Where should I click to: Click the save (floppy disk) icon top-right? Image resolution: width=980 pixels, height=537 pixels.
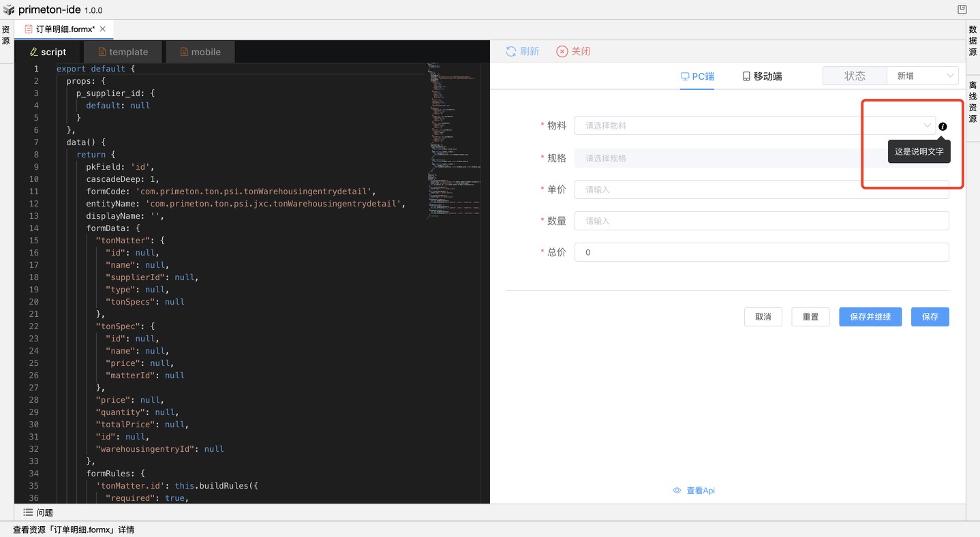962,9
